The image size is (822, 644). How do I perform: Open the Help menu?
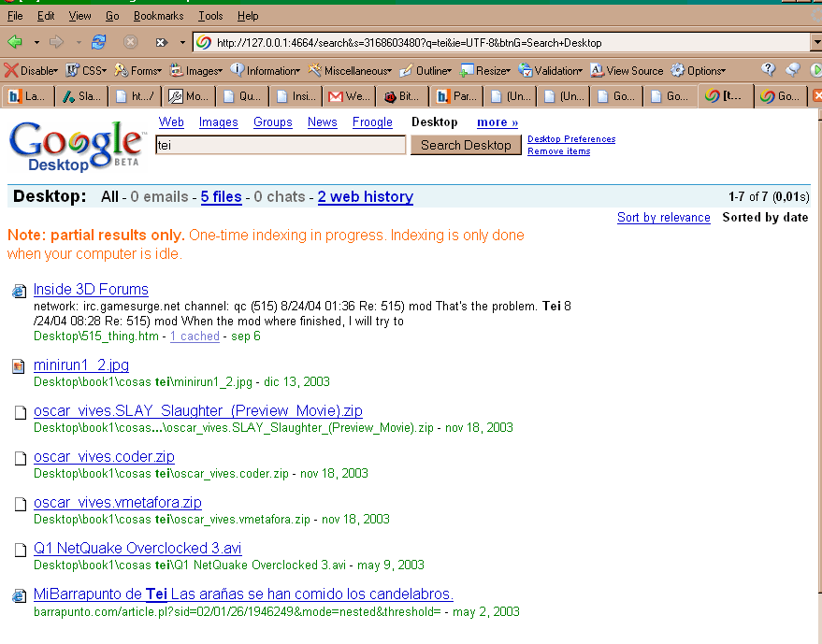248,16
